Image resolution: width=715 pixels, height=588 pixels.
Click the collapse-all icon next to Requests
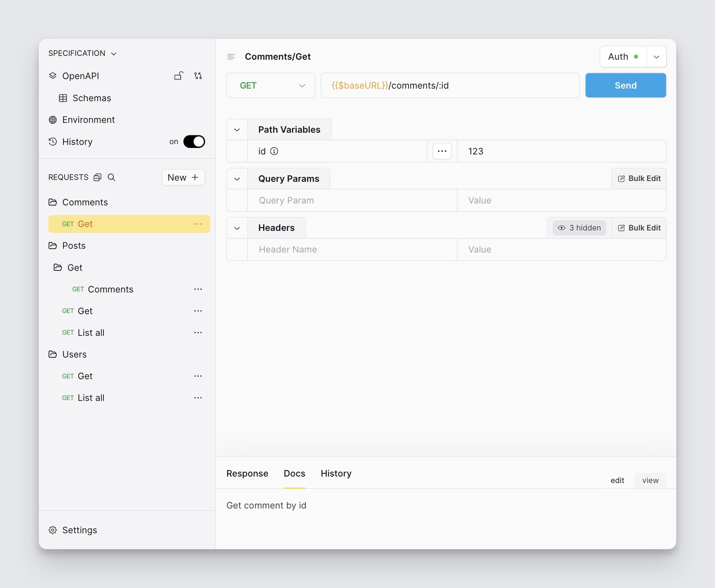98,177
